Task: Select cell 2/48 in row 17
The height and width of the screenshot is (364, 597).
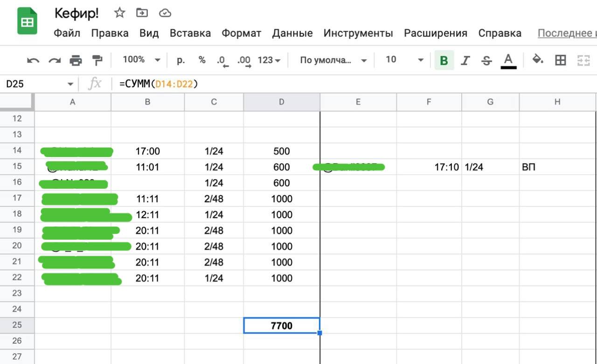Action: (214, 199)
